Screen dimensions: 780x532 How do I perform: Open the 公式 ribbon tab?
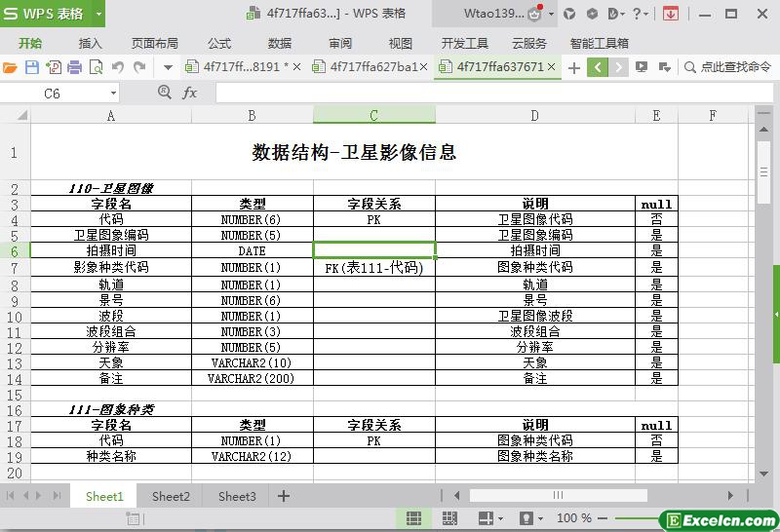[x=219, y=43]
